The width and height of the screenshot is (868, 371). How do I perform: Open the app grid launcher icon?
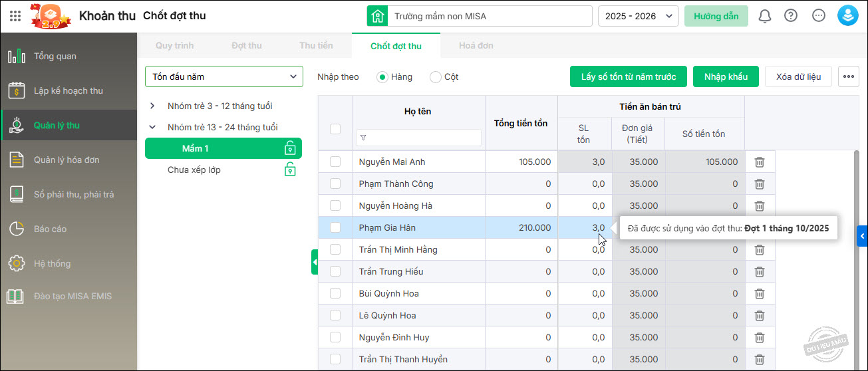click(x=15, y=16)
